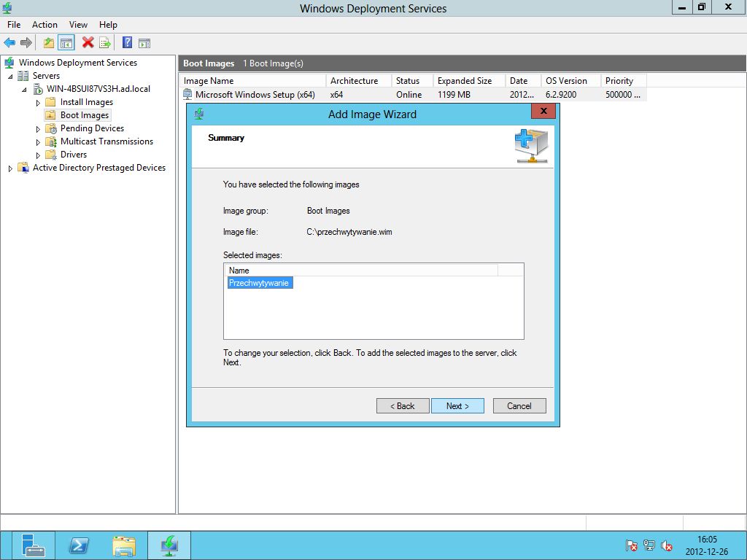
Task: Click the Multicast Transmissions folder icon
Action: coord(51,141)
